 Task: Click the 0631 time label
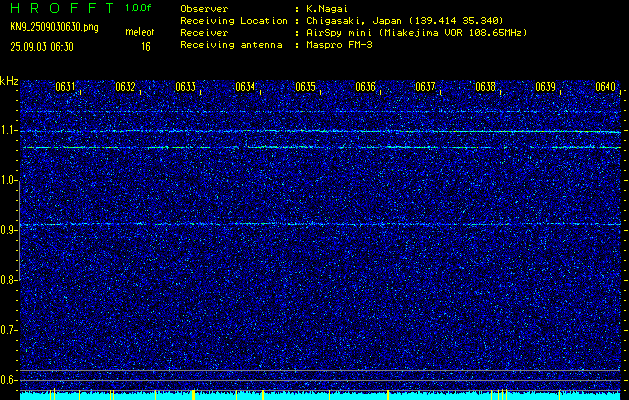click(65, 87)
